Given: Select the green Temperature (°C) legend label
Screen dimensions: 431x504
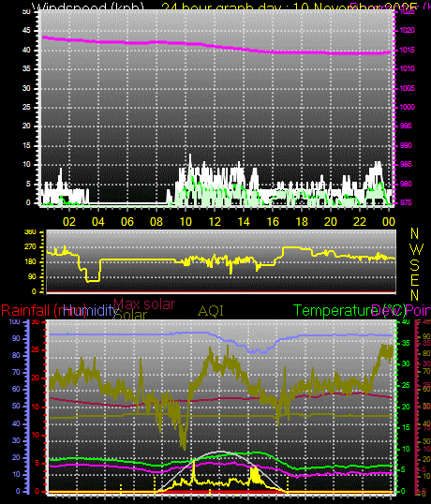Looking at the screenshot, I should coord(349,311).
